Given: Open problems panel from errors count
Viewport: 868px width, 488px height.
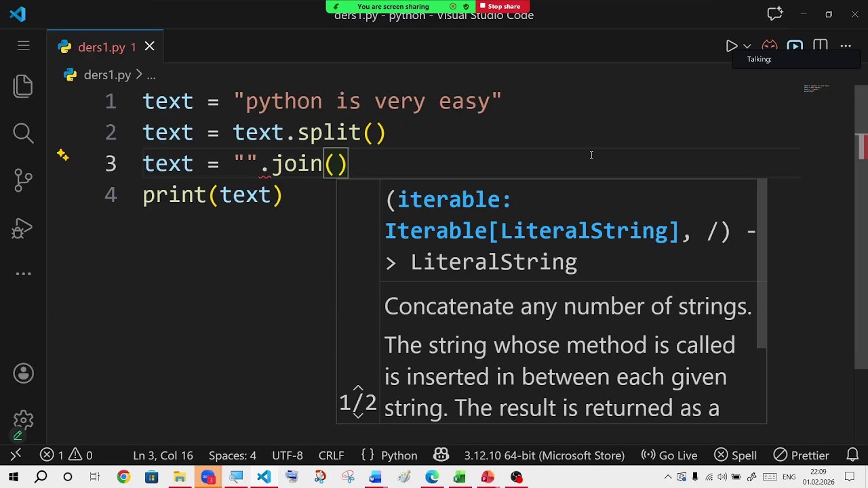Looking at the screenshot, I should coord(66,455).
